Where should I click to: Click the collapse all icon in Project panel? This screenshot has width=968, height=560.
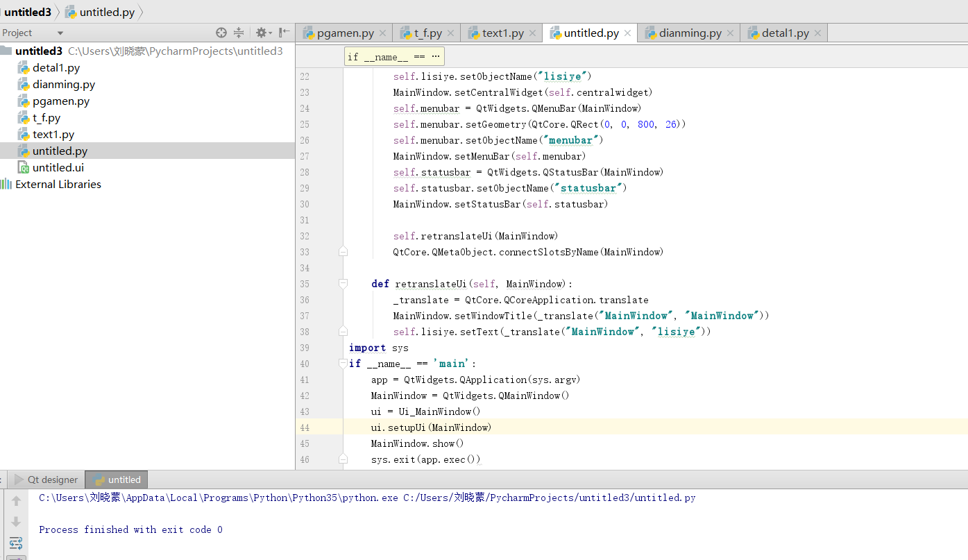point(239,33)
